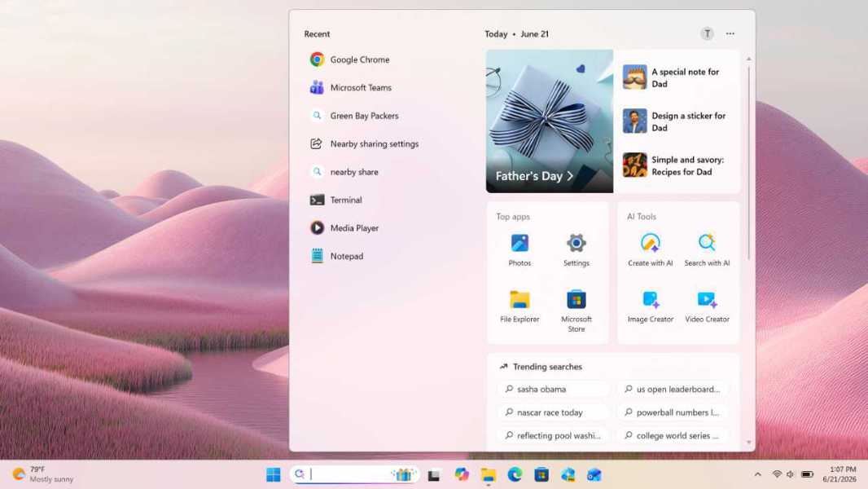This screenshot has width=868, height=489.
Task: Open Task View on the taskbar
Action: 434,474
